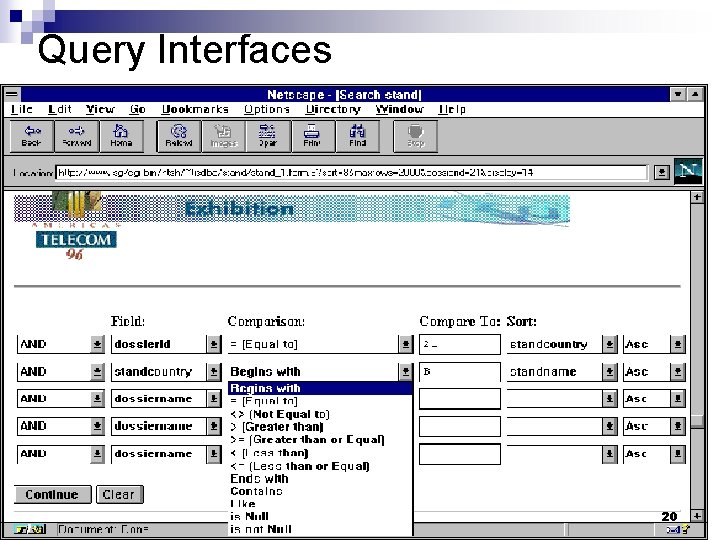720x540 pixels.
Task: Click the Open location toolbar button
Action: [268, 136]
